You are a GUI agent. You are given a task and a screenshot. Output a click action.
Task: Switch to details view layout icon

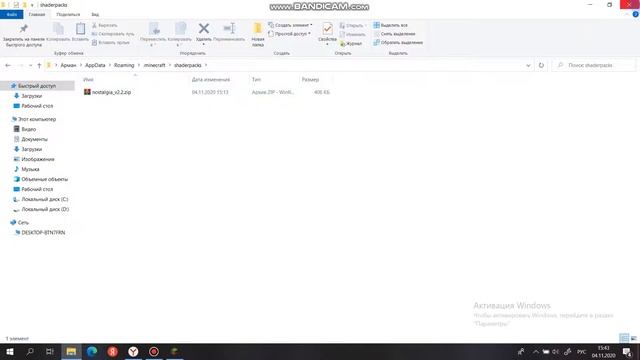pos(624,338)
